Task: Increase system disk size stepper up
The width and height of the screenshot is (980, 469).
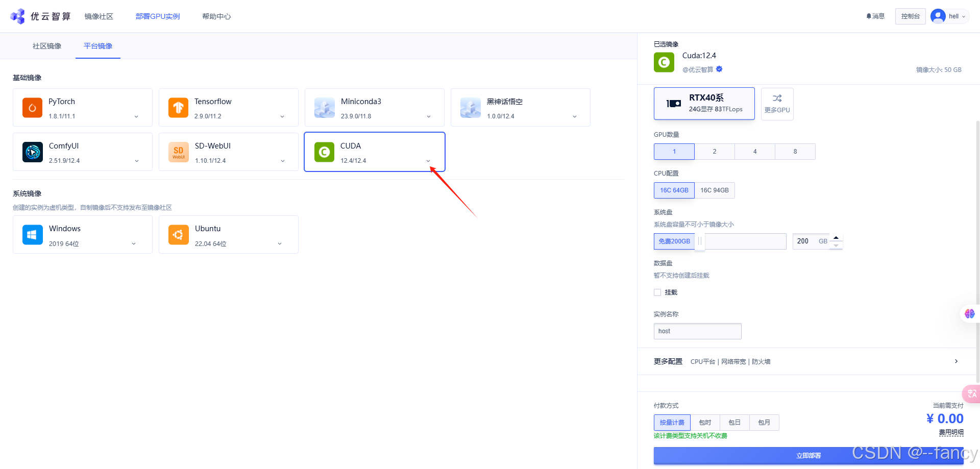Action: click(x=836, y=238)
